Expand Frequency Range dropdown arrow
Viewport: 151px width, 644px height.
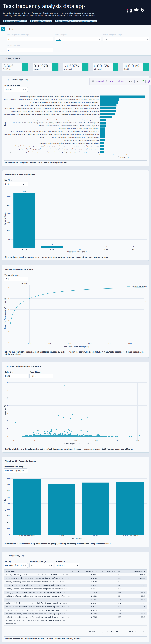(x=52, y=566)
